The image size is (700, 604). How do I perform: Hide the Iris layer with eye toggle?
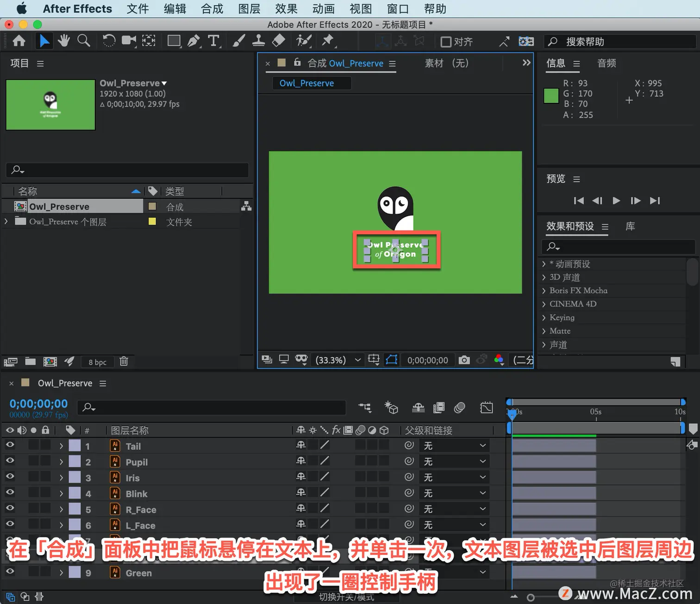pyautogui.click(x=10, y=476)
